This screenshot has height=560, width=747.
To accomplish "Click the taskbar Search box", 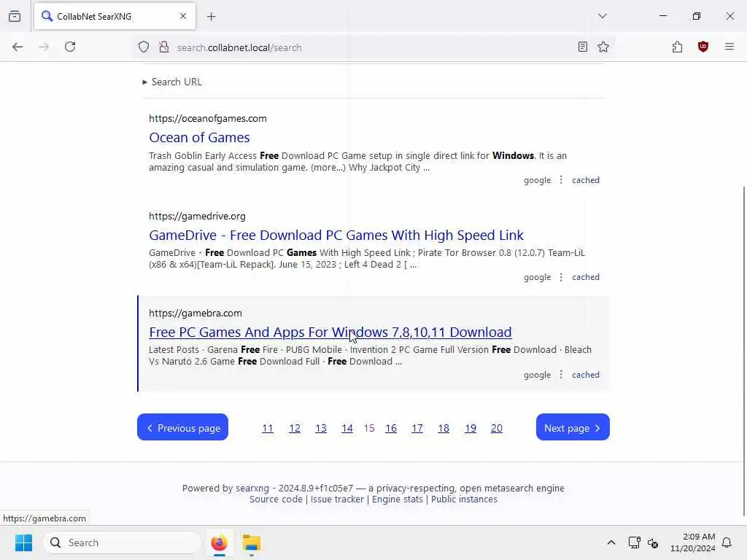I will [x=122, y=542].
